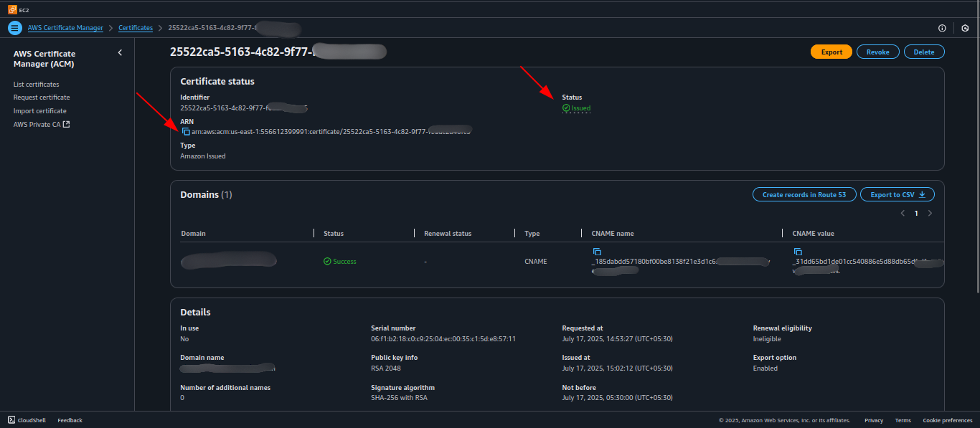Open Import certificate in sidebar
The image size is (980, 428).
[39, 111]
